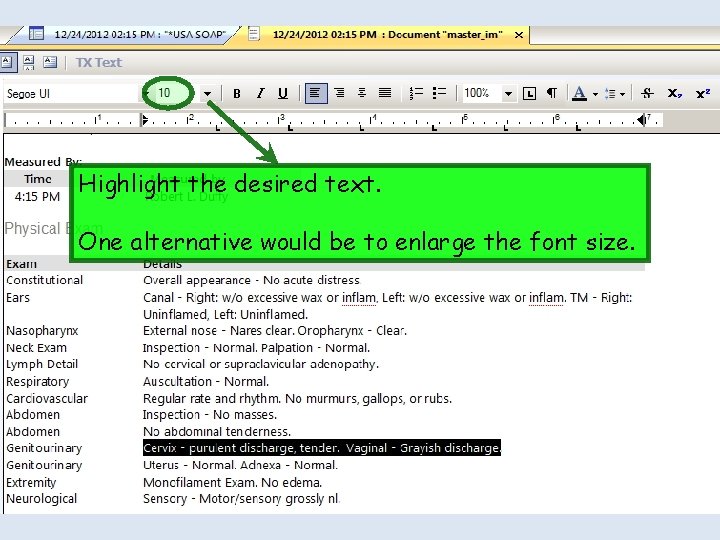The image size is (720, 540).
Task: Click the first page layout icon
Action: 7,62
